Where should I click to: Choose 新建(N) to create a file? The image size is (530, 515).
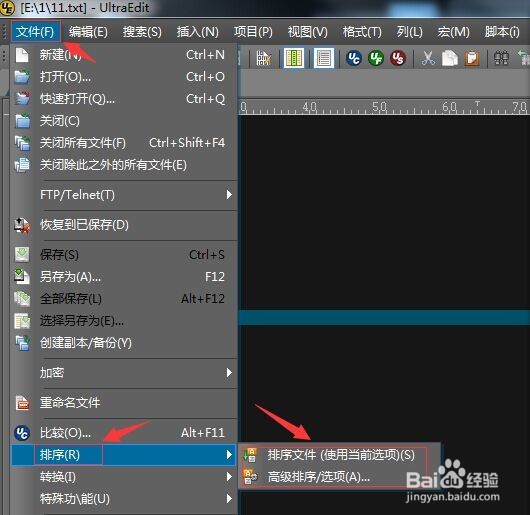click(124, 55)
